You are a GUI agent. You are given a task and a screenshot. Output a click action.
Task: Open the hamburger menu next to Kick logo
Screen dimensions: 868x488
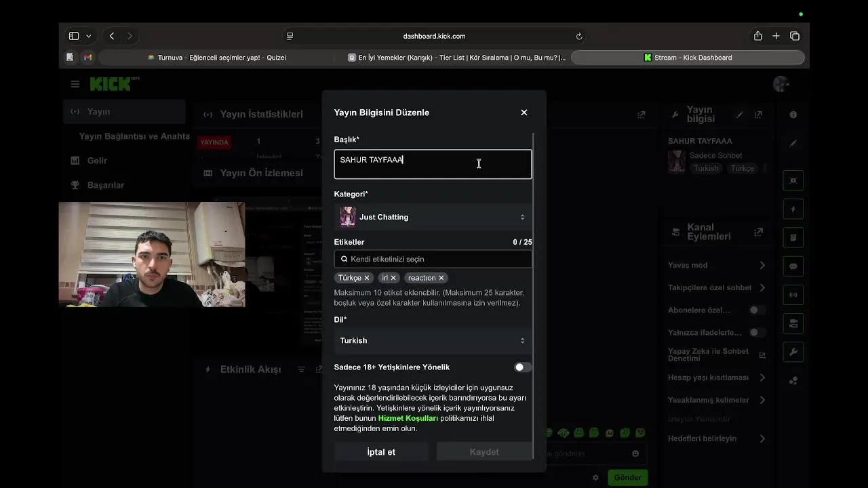point(75,84)
